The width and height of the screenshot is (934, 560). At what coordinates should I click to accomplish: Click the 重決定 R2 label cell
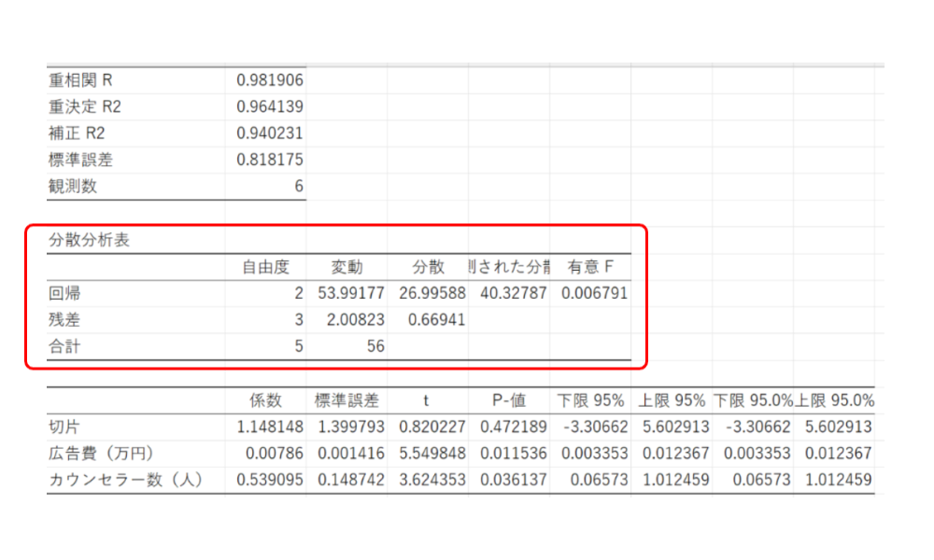(85, 106)
